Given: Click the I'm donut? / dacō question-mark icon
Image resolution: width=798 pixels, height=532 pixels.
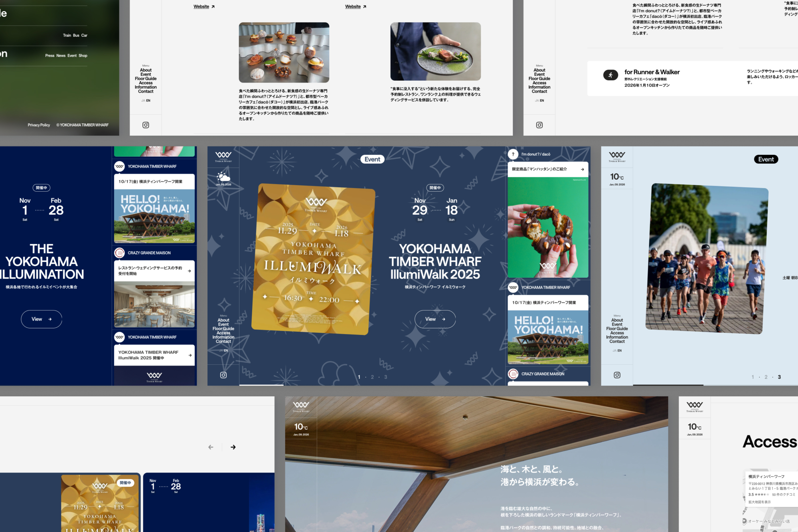Looking at the screenshot, I should point(513,154).
